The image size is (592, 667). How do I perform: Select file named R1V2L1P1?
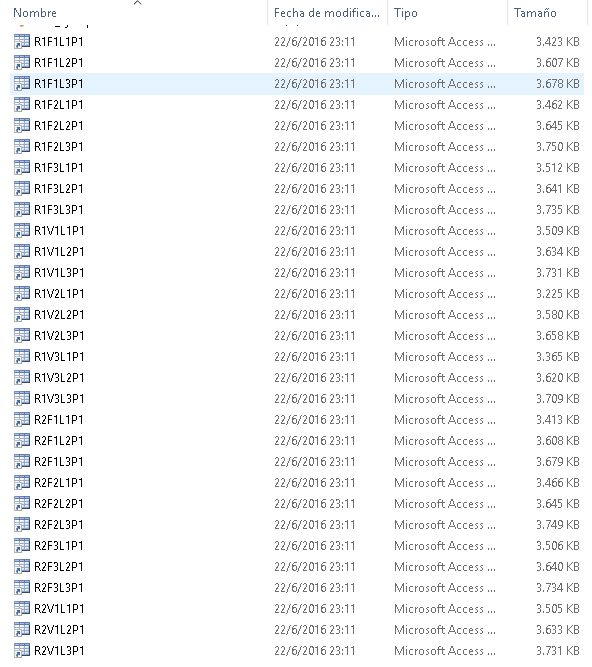[59, 294]
